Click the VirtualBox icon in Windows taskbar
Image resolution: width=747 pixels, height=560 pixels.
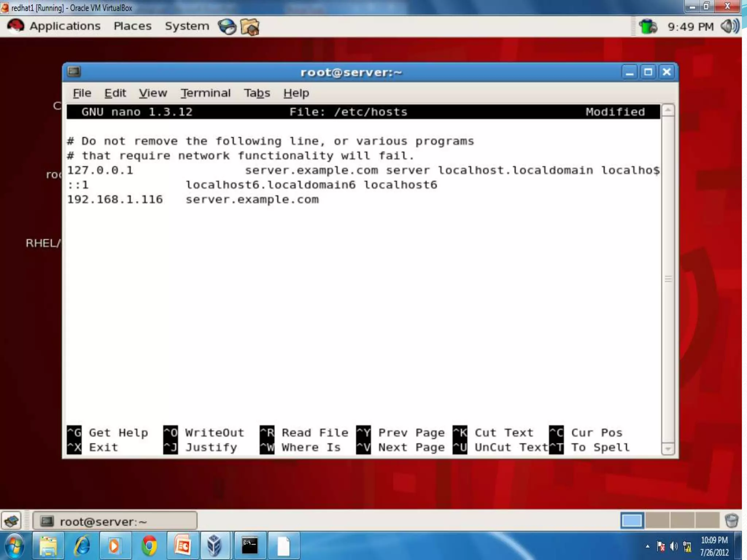[x=215, y=546]
